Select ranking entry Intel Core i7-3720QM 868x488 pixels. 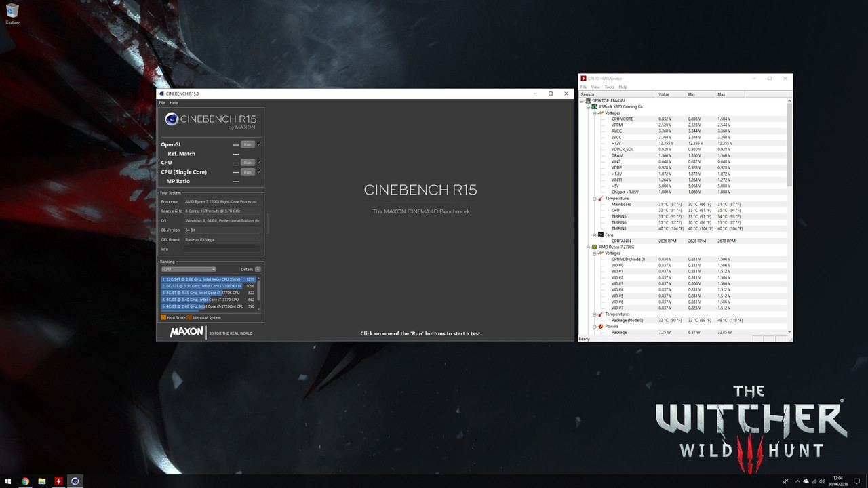[x=208, y=306]
